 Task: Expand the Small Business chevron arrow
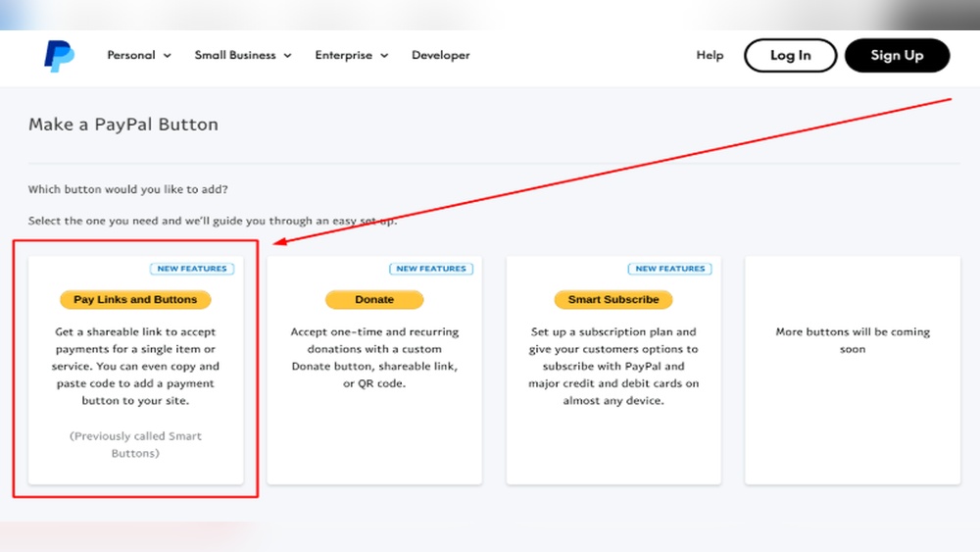[x=287, y=56]
